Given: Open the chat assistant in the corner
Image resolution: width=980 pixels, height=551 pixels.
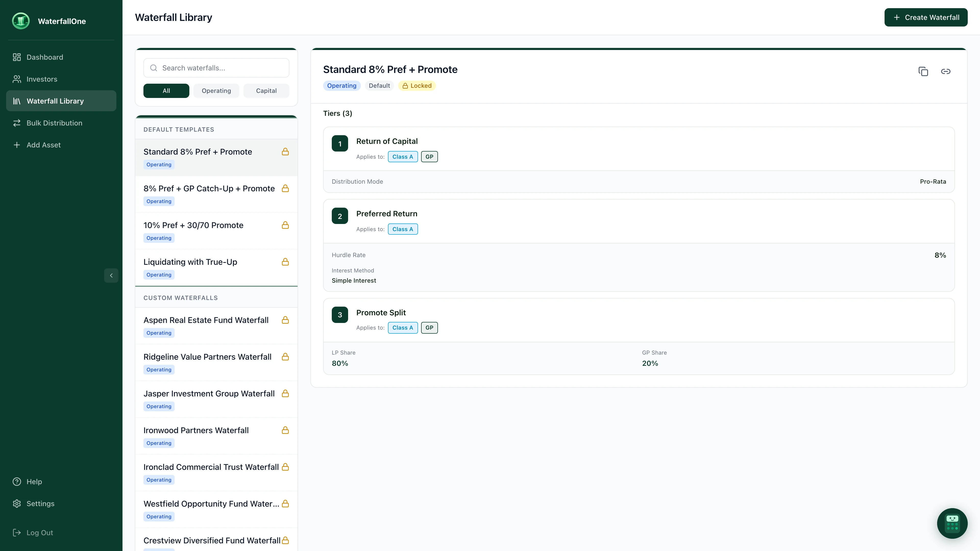Looking at the screenshot, I should [x=952, y=524].
